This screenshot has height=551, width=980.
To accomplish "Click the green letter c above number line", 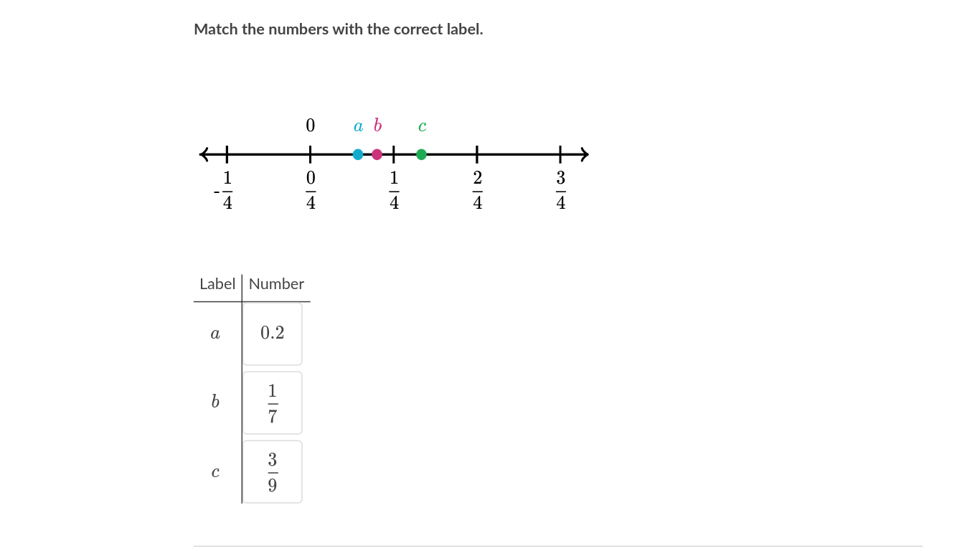I will 423,127.
